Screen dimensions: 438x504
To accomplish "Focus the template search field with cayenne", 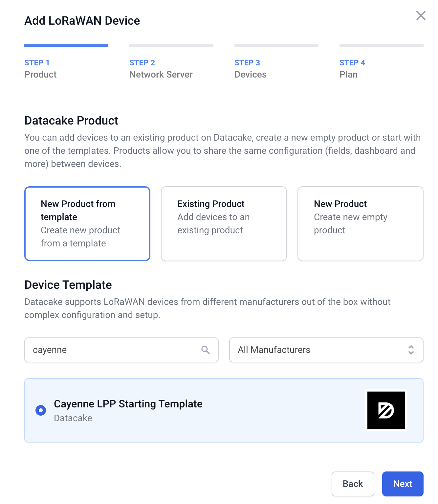I will pyautogui.click(x=121, y=350).
